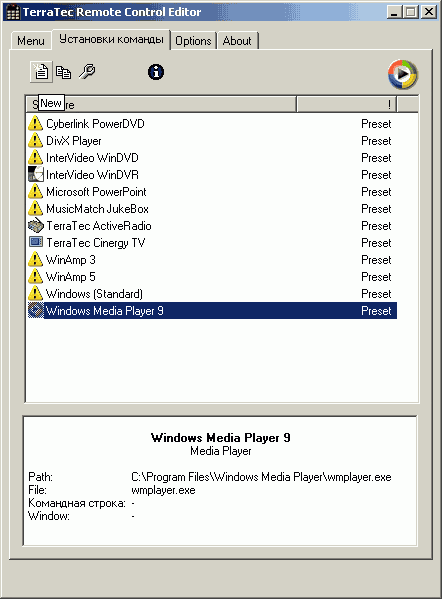Image resolution: width=442 pixels, height=599 pixels.
Task: Click the TerraTec Cinergy TV monitor icon
Action: (36, 242)
